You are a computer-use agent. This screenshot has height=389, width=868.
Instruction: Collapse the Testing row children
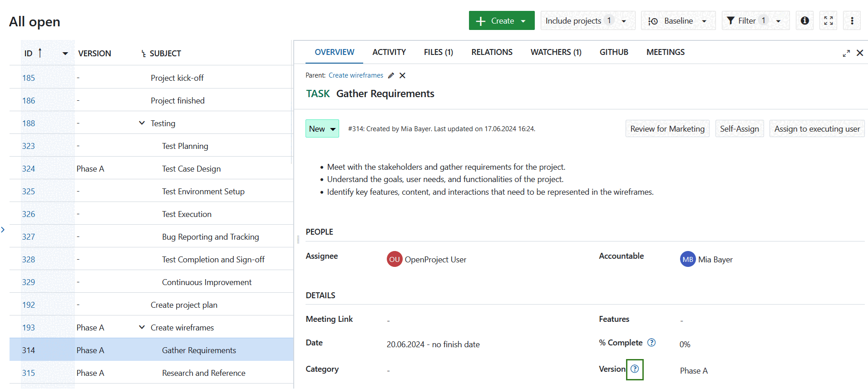pos(142,123)
